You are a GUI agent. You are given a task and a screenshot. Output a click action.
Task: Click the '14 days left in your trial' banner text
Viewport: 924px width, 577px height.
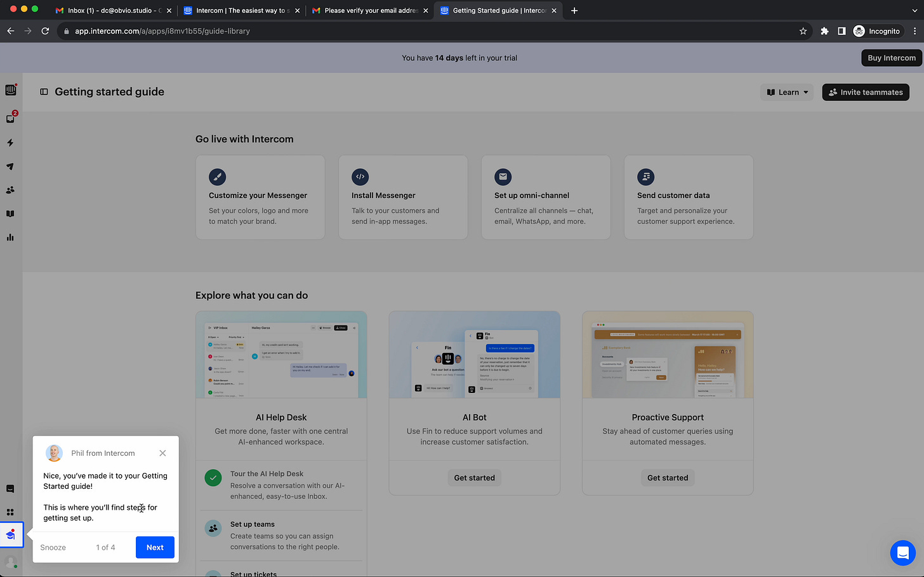(459, 58)
